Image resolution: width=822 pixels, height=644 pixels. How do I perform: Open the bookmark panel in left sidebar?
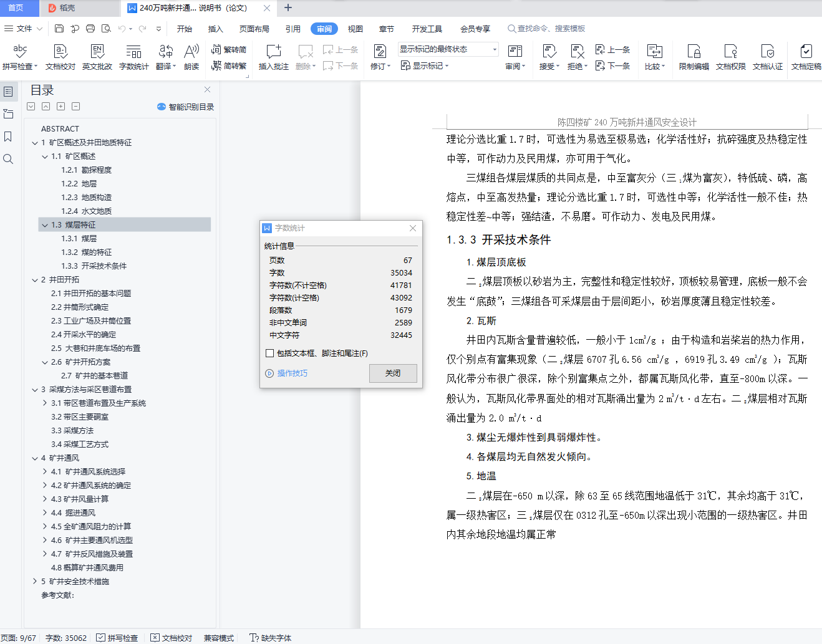pyautogui.click(x=8, y=137)
